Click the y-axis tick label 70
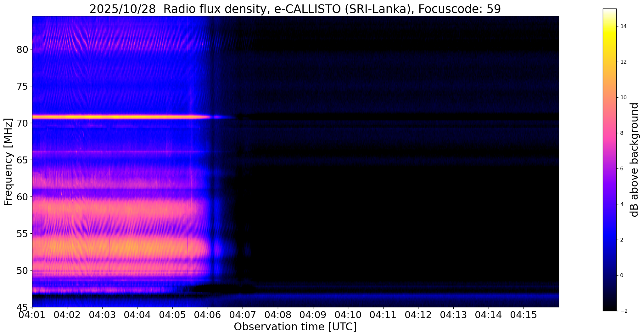This screenshot has width=644, height=336. [x=22, y=123]
